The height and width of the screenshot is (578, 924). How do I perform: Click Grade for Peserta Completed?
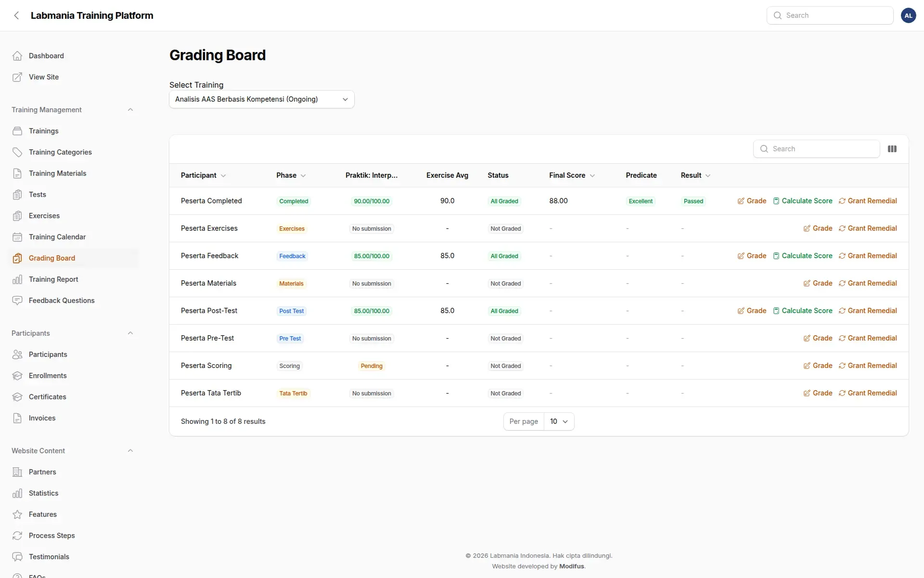click(x=752, y=201)
